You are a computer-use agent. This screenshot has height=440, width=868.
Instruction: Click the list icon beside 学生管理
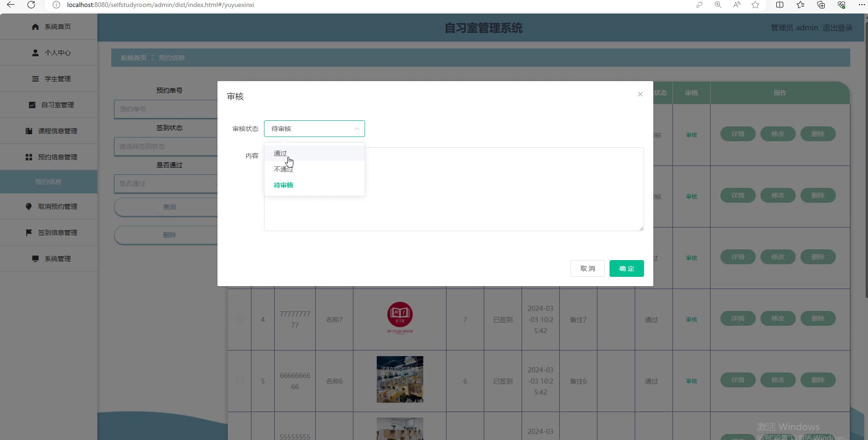(x=35, y=79)
